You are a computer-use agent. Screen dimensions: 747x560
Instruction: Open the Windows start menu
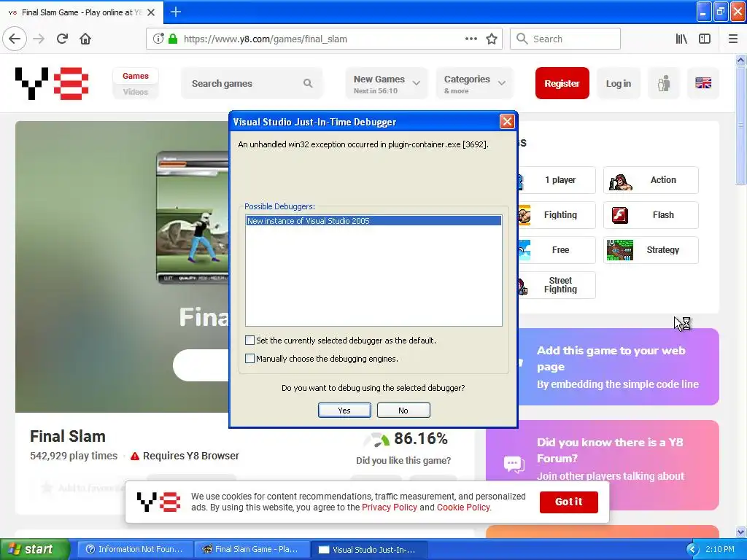click(x=34, y=550)
